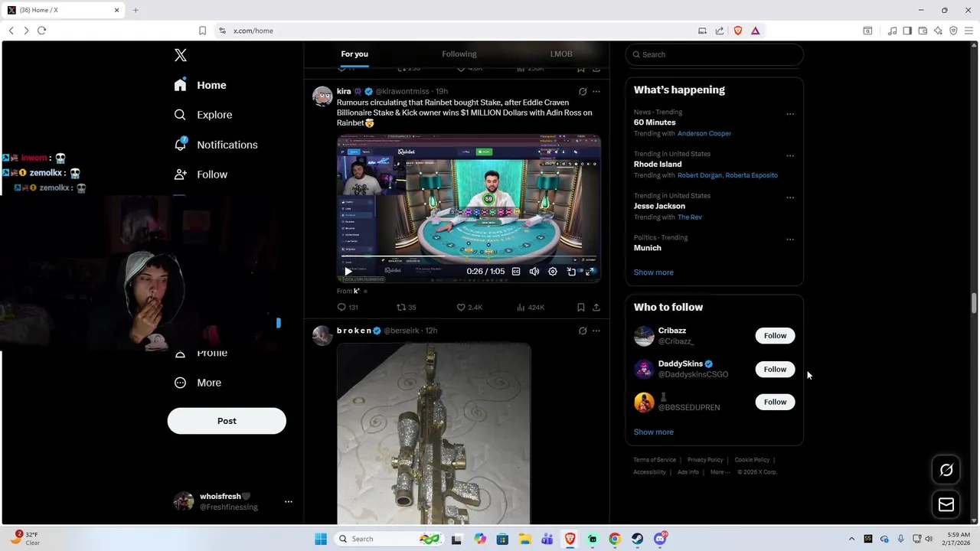The image size is (980, 551).
Task: Seek on the video progress bar
Action: [469, 258]
